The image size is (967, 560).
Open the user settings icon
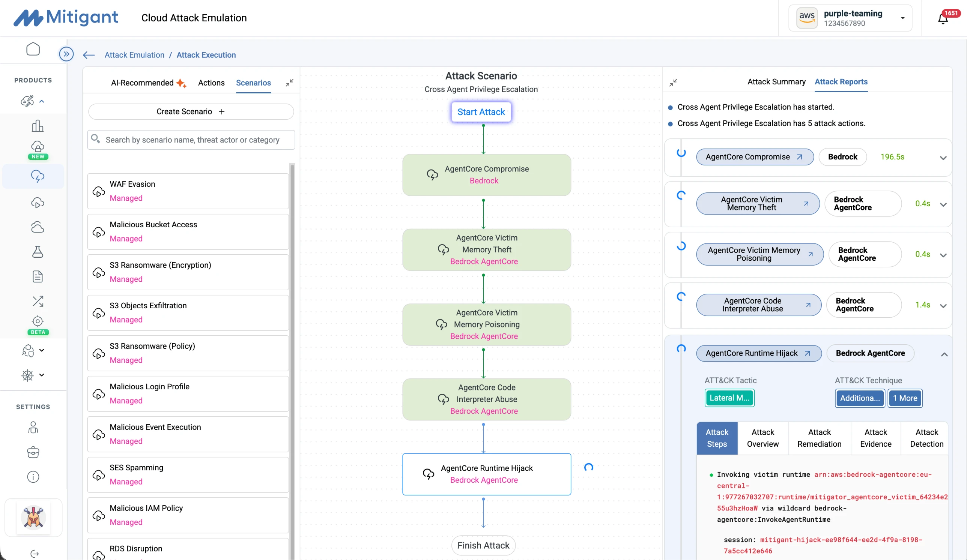[33, 427]
